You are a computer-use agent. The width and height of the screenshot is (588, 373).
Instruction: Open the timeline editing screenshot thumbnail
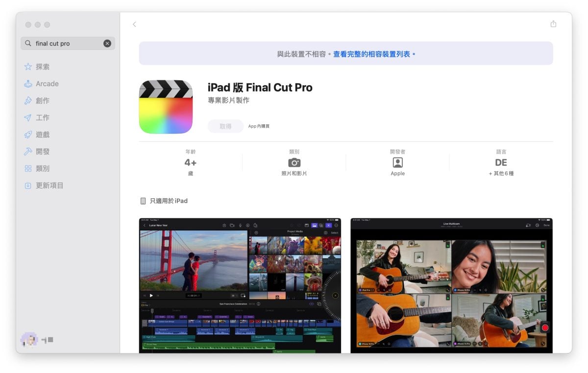(240, 285)
